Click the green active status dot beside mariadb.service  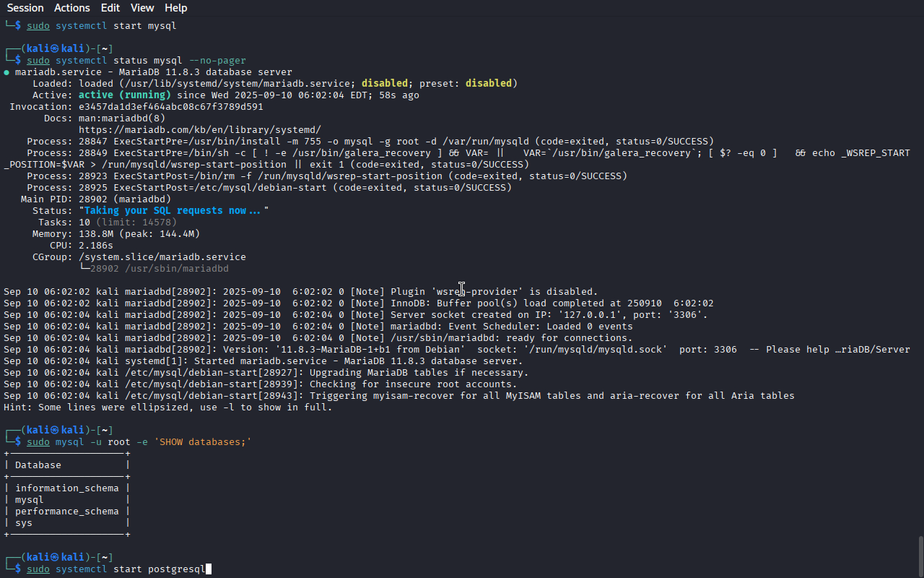[6, 72]
